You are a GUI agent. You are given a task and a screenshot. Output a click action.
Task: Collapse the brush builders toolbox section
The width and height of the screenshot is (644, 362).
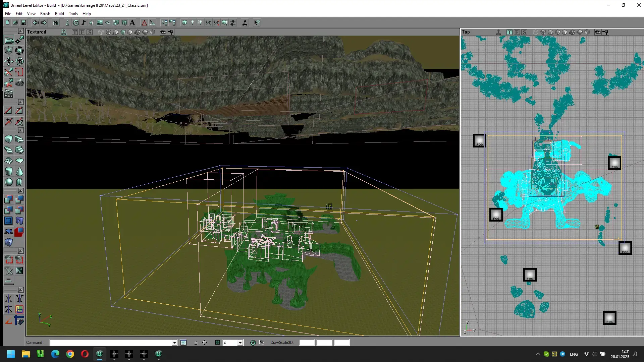tap(21, 130)
